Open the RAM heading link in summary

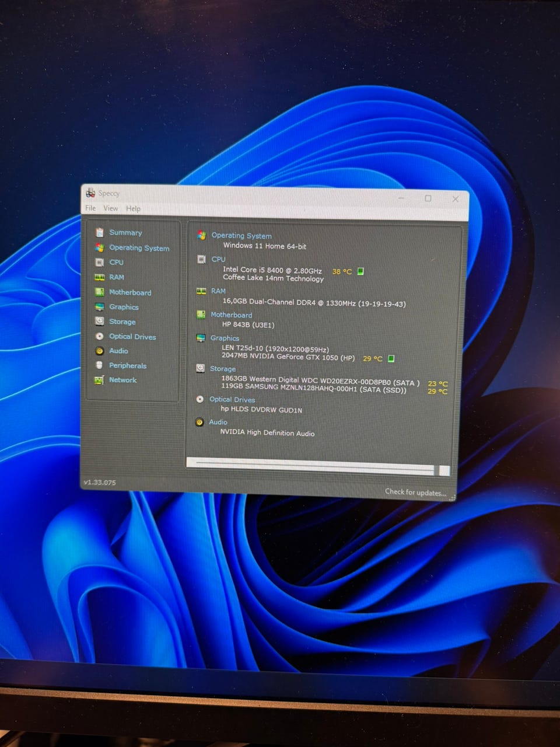(x=218, y=291)
